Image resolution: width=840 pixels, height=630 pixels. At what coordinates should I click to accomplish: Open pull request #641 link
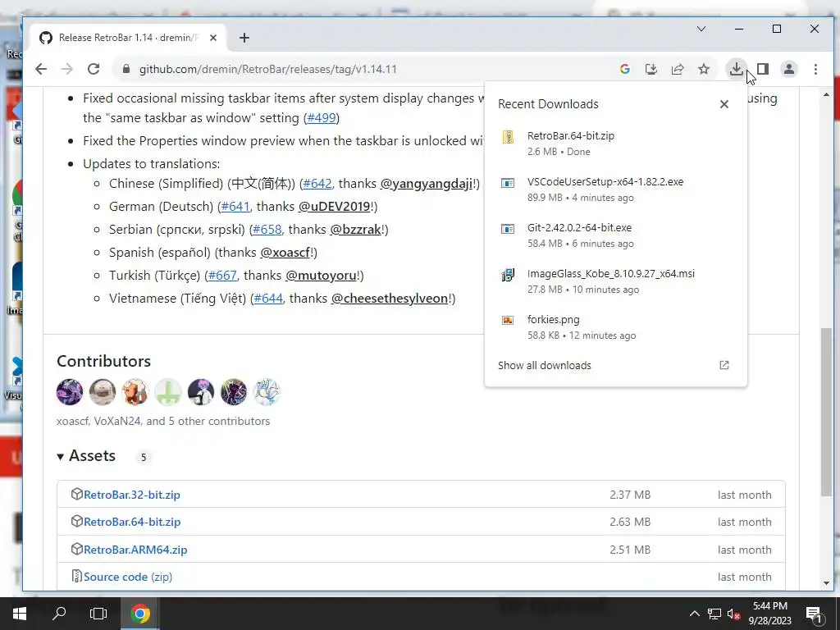(235, 206)
